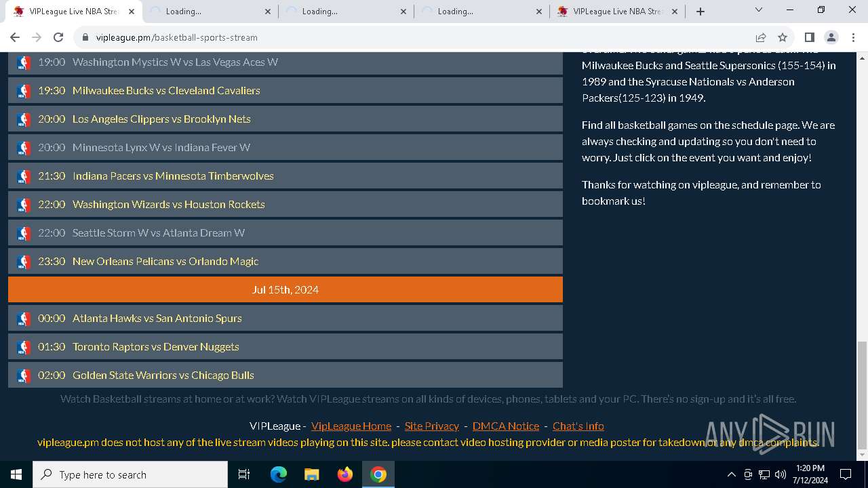Open a new tab with plus button
868x488 pixels.
point(701,12)
